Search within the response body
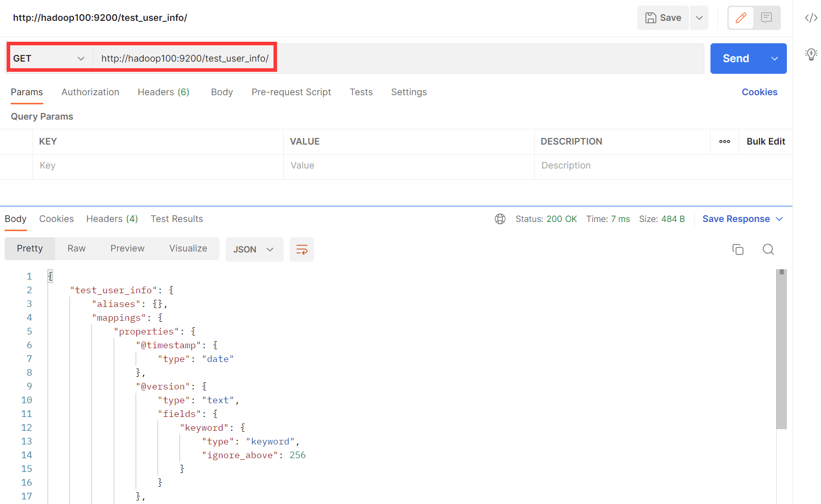The width and height of the screenshot is (821, 504). tap(768, 249)
